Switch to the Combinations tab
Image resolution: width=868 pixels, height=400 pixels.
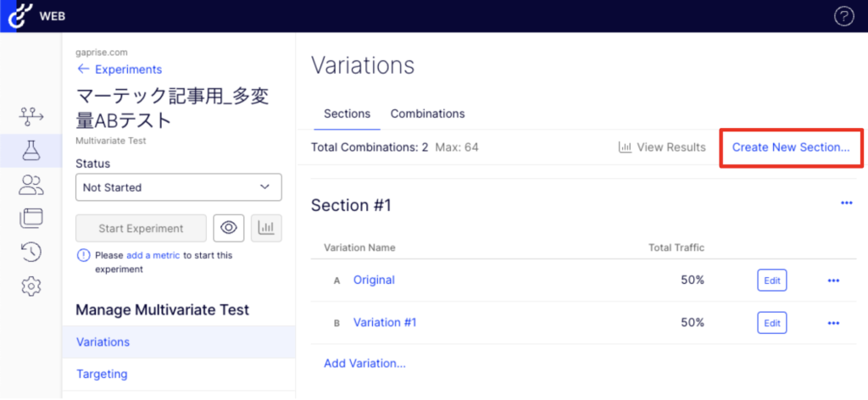click(427, 114)
